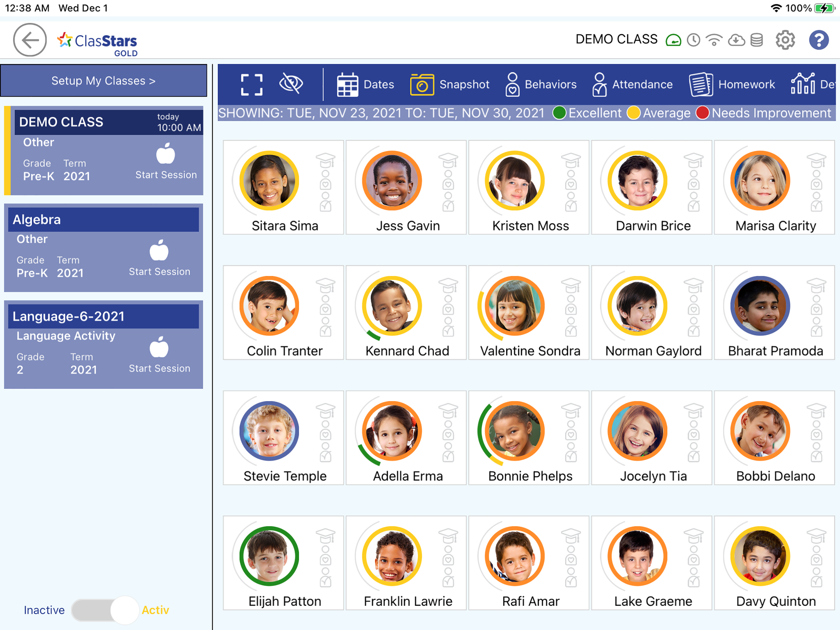Screen dimensions: 840x630
Task: Tap the green Excellent legend dot
Action: [559, 113]
